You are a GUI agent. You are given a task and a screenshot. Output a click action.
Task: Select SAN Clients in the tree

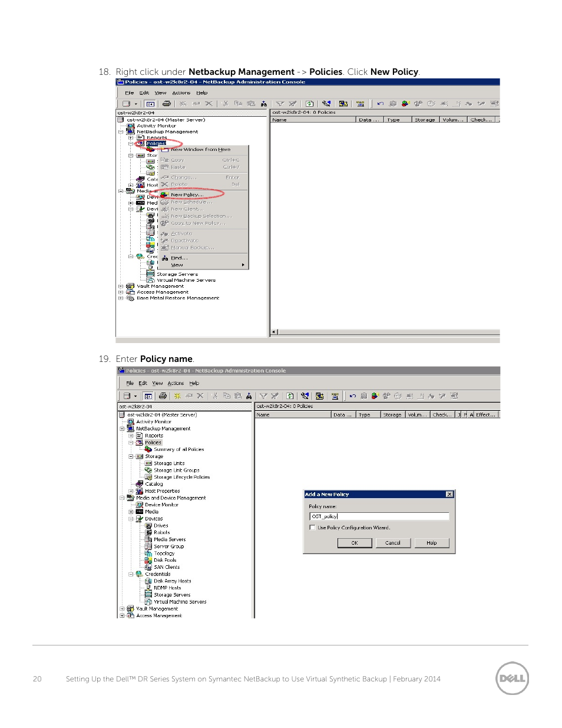point(167,568)
